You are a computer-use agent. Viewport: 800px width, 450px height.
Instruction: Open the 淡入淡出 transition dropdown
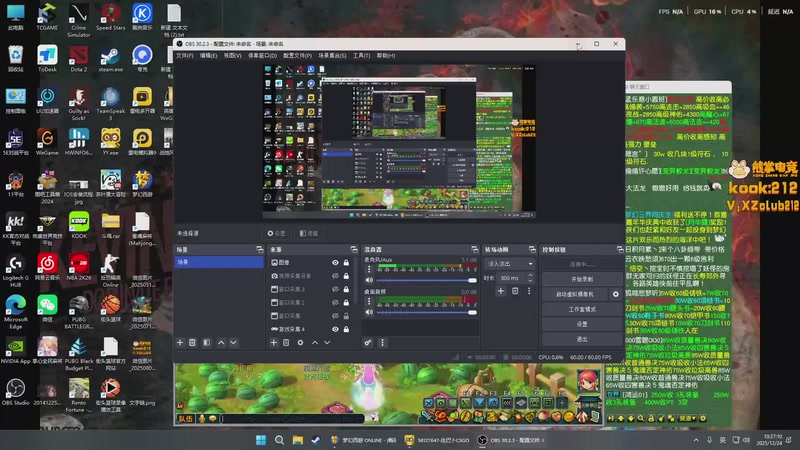click(x=509, y=264)
